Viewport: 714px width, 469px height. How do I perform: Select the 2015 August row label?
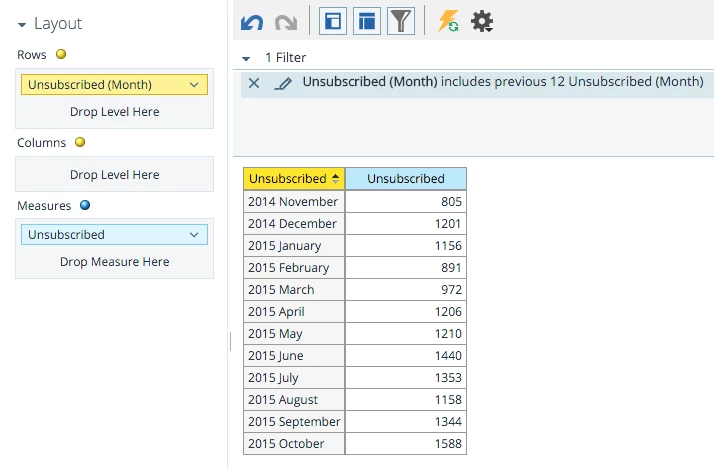tap(294, 399)
